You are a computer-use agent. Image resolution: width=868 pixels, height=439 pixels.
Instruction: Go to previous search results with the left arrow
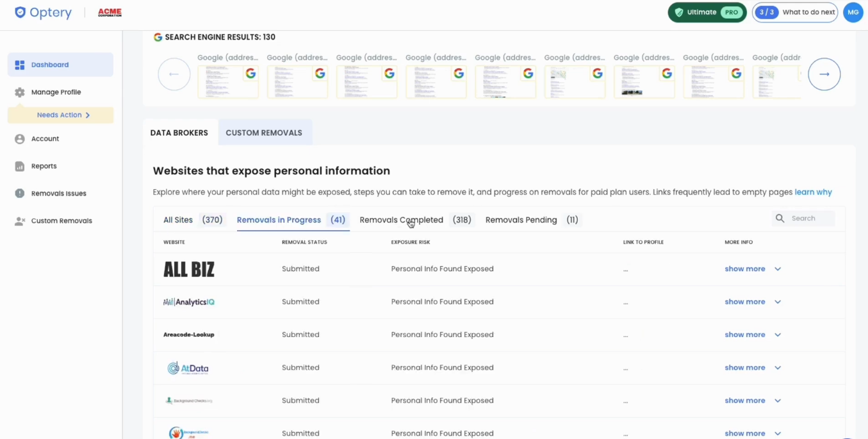(174, 74)
